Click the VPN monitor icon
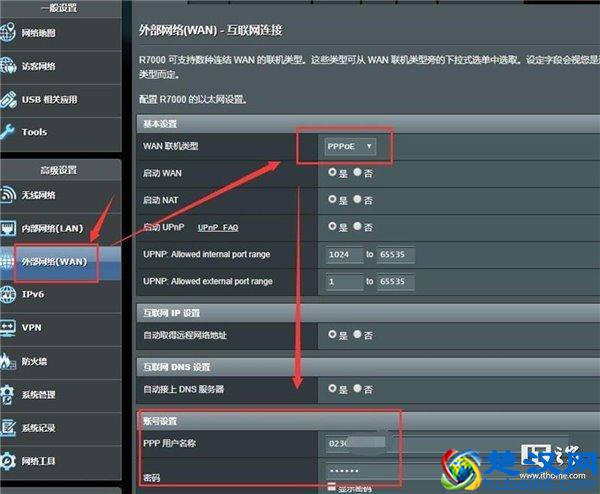This screenshot has height=494, width=600. 8,328
